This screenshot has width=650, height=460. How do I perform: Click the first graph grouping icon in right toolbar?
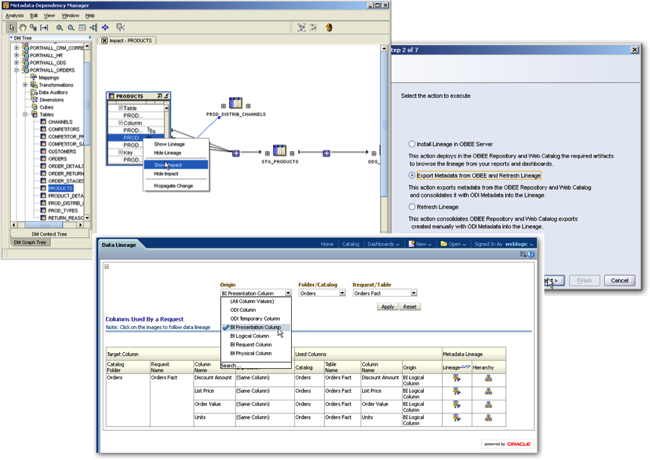tap(301, 28)
